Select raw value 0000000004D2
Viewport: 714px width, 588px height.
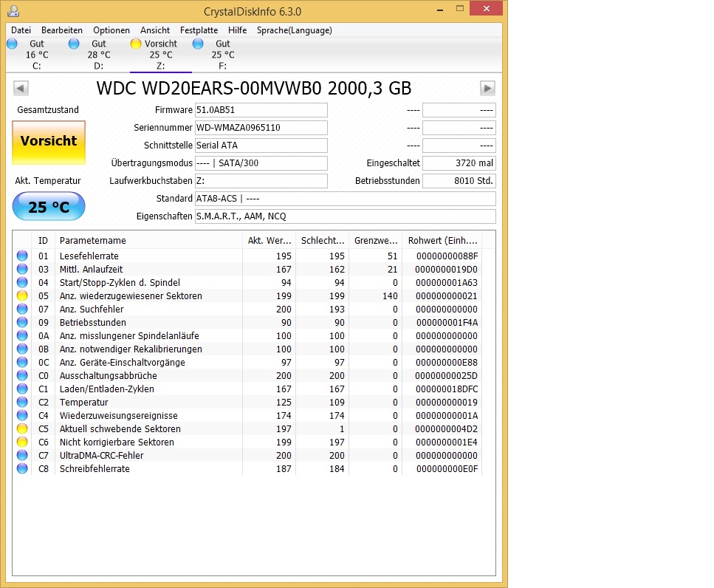click(446, 429)
